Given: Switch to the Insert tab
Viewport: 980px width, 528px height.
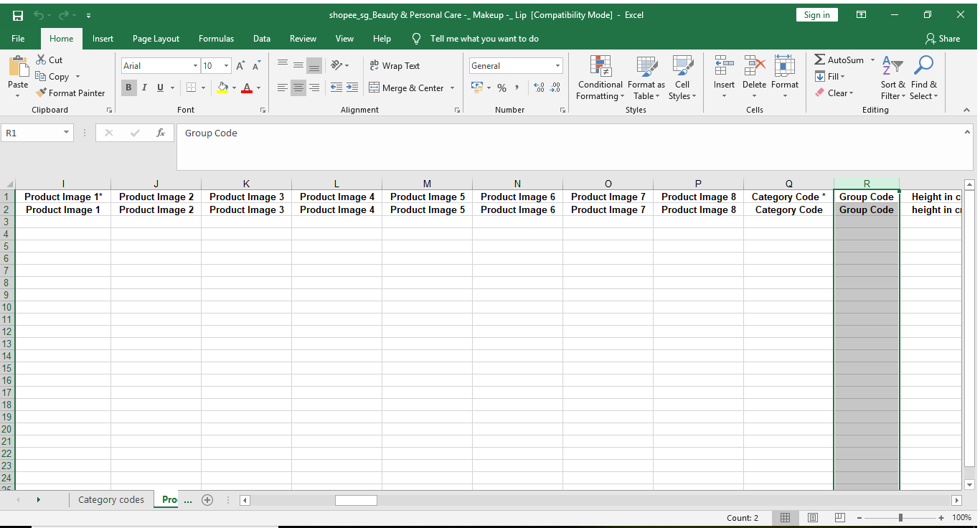Looking at the screenshot, I should tap(103, 39).
